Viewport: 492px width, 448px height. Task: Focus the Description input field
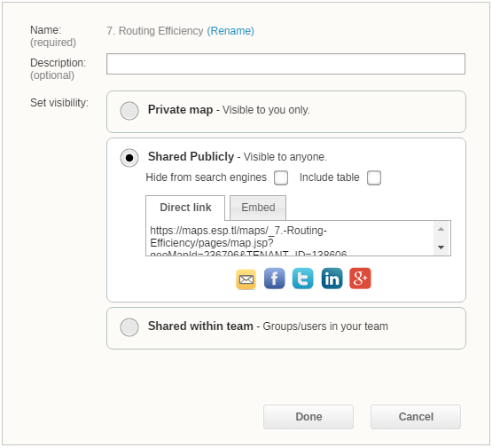[x=285, y=64]
